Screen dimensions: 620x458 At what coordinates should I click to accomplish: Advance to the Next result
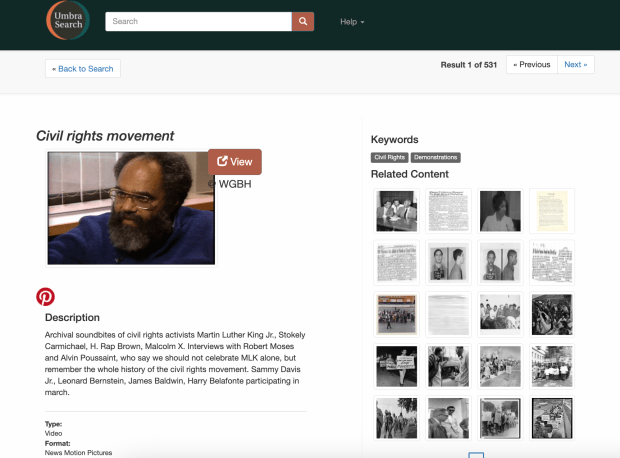(x=575, y=64)
